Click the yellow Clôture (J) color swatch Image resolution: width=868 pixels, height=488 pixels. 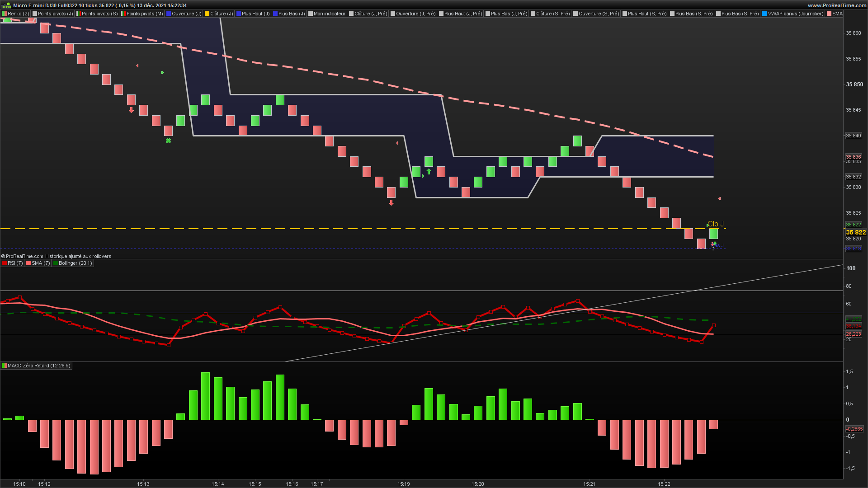[x=207, y=14]
